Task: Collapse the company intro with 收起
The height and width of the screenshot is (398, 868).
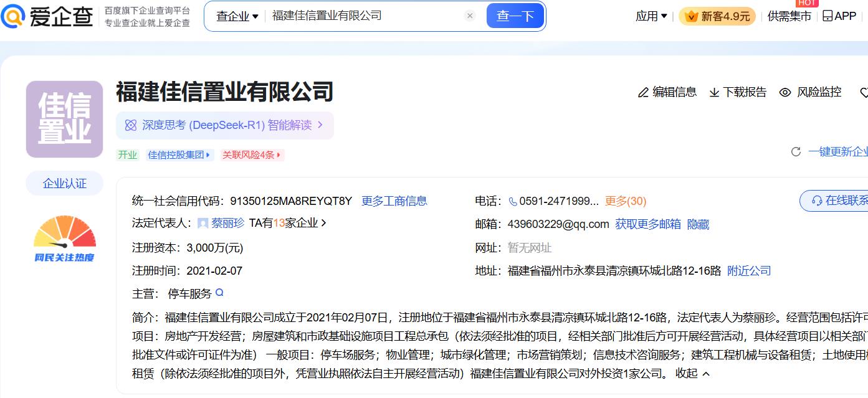Action: coord(693,374)
